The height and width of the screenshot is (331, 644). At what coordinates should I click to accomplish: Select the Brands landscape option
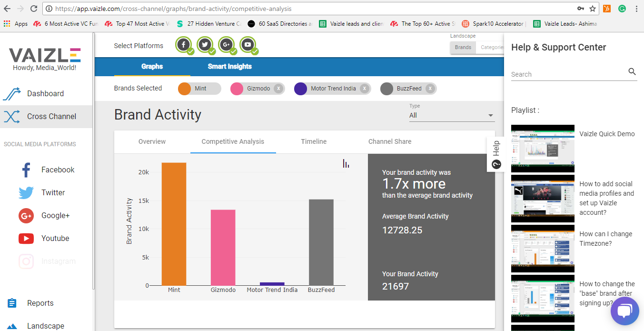coord(463,48)
